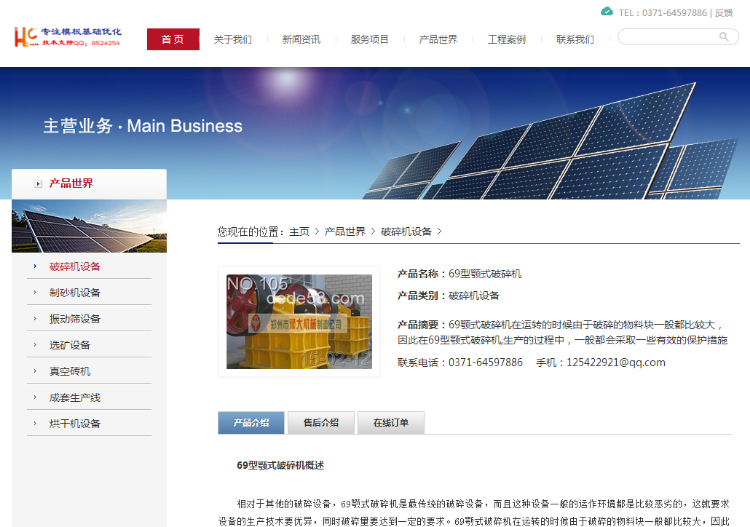The width and height of the screenshot is (750, 527).
Task: Select 烘干机设备 in the sidebar
Action: pyautogui.click(x=75, y=423)
